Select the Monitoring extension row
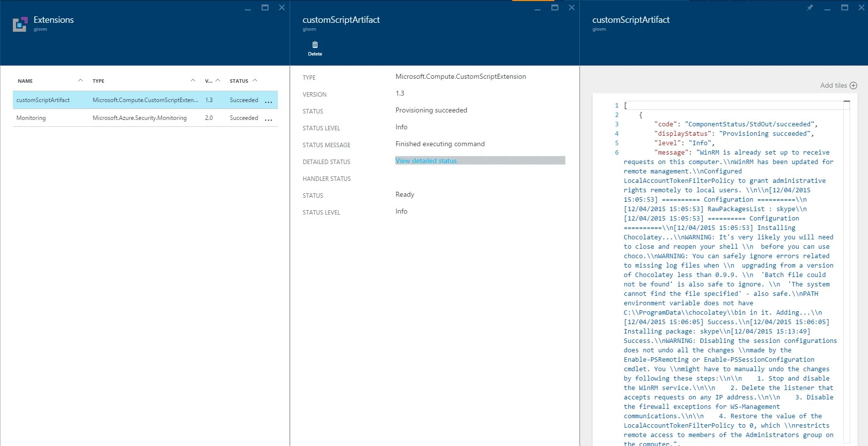Image resolution: width=868 pixels, height=446 pixels. coord(145,118)
